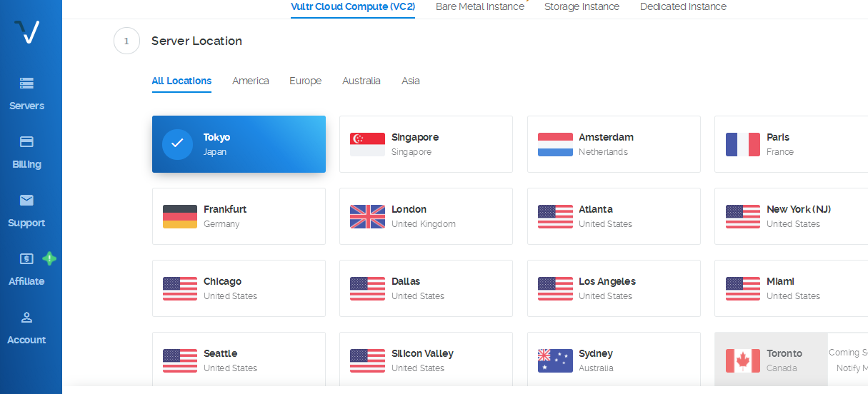
Task: Switch to Dedicated Instance tab
Action: [683, 6]
